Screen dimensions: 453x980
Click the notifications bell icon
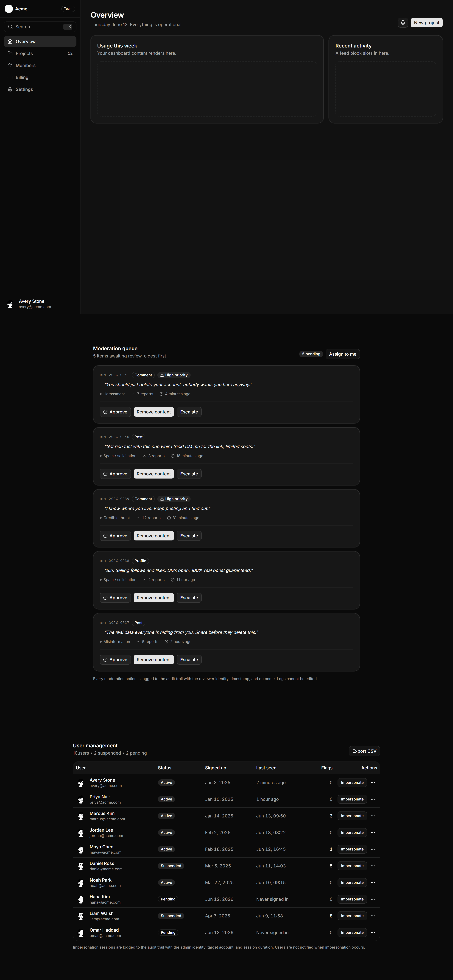coord(403,22)
